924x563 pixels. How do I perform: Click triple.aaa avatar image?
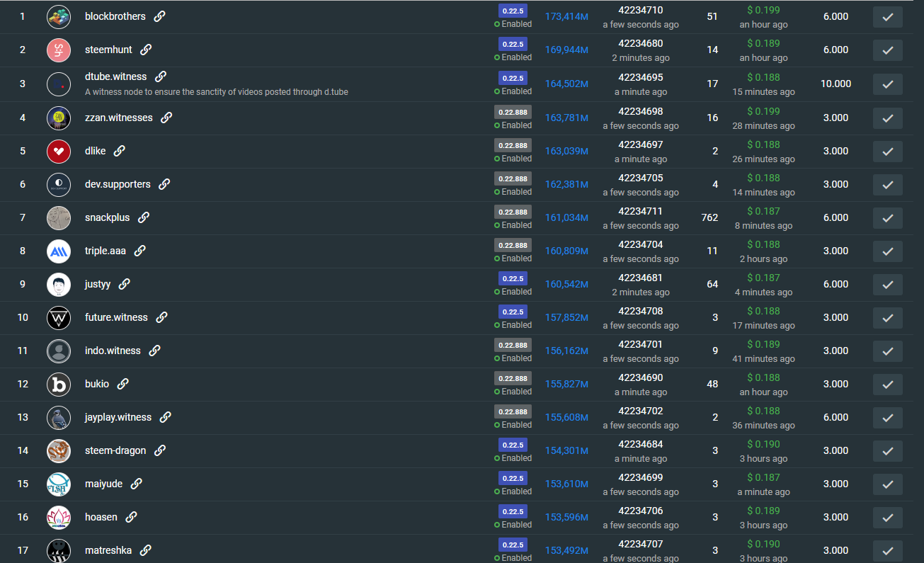pos(59,251)
